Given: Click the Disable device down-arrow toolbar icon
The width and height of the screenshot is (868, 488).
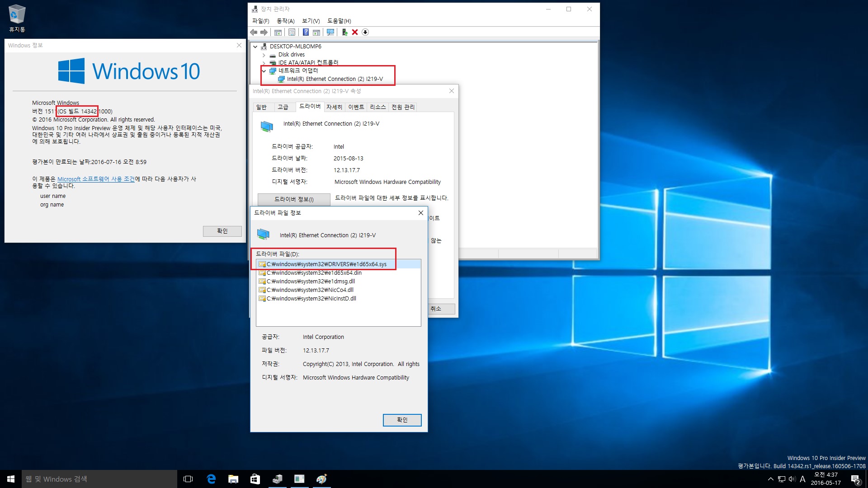Looking at the screenshot, I should click(365, 32).
